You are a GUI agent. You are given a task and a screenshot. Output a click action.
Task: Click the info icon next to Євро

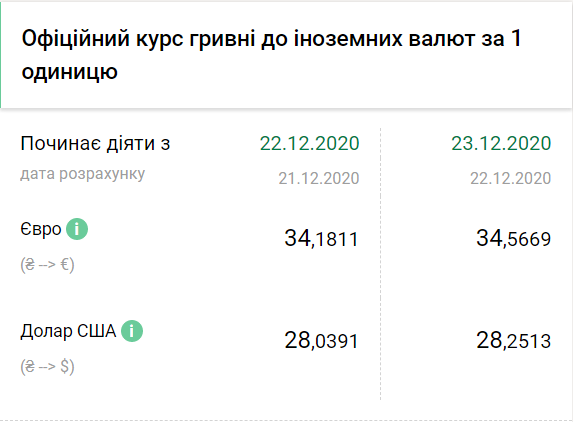click(x=77, y=229)
